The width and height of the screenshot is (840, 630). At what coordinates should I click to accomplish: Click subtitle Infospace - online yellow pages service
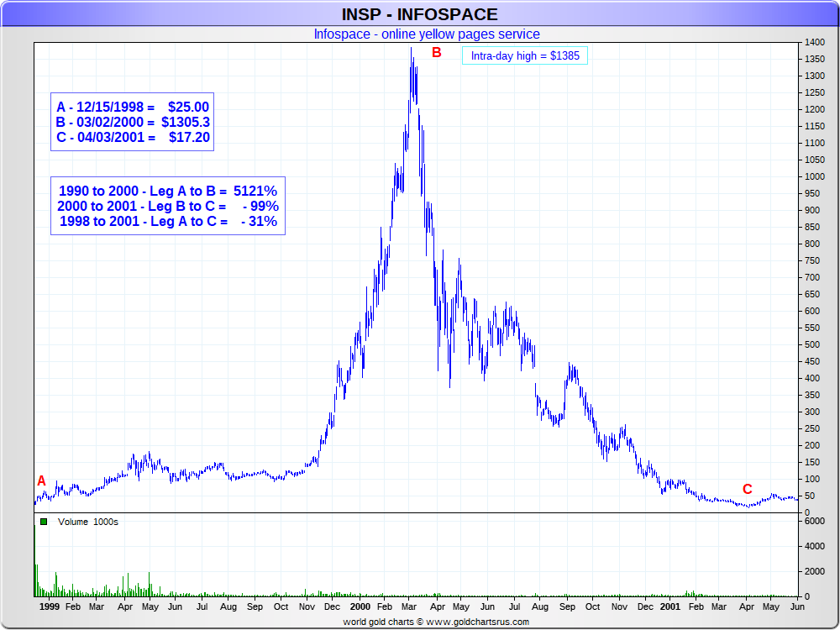[x=427, y=34]
